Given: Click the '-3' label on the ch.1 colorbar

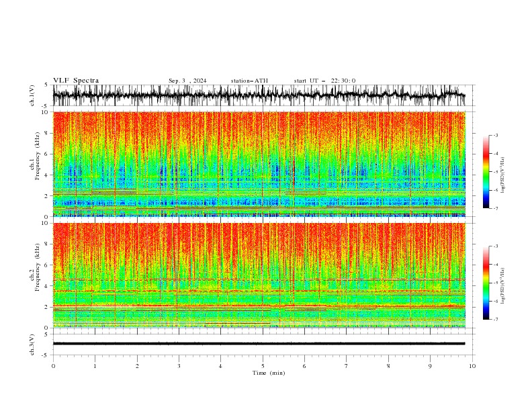Looking at the screenshot, I should click(x=495, y=135).
